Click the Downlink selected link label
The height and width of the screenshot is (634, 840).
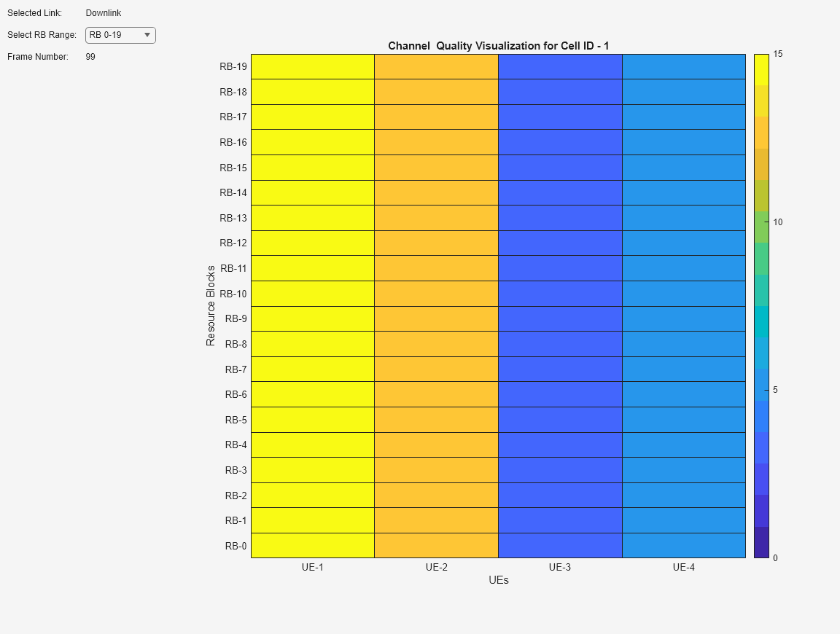pos(103,12)
